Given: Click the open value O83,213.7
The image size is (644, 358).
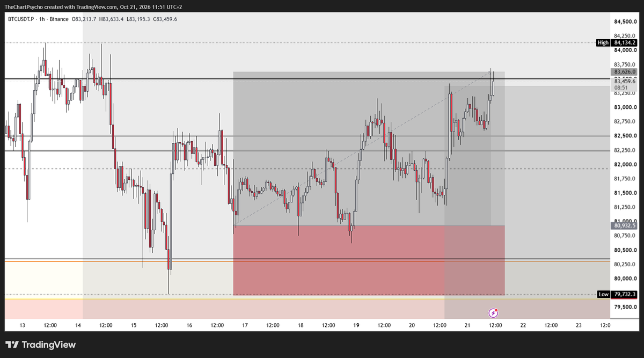Looking at the screenshot, I should click(85, 19).
